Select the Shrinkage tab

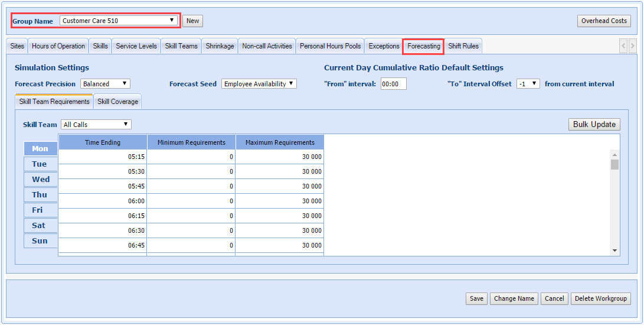(x=220, y=46)
